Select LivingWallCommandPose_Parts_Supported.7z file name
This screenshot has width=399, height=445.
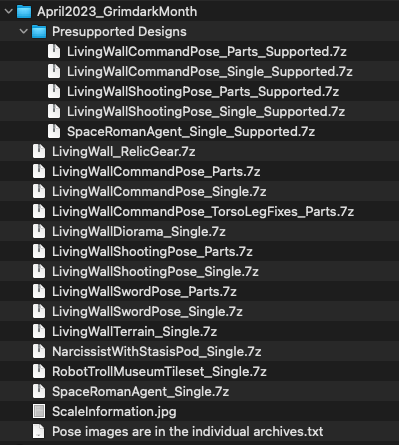pos(207,52)
